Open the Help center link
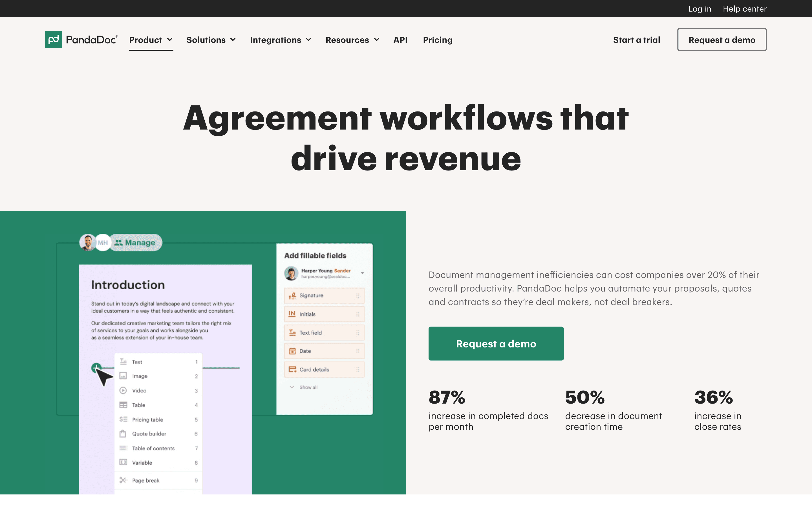812x508 pixels. coord(745,9)
